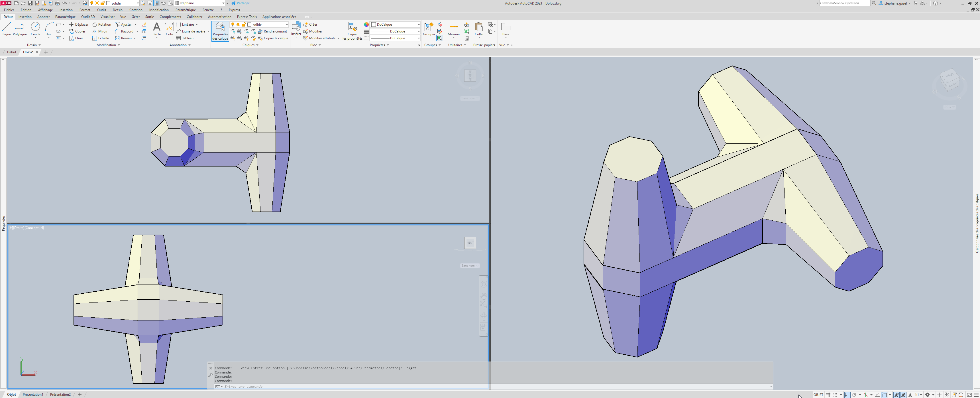
Task: Open the Cotation menu
Action: [135, 10]
